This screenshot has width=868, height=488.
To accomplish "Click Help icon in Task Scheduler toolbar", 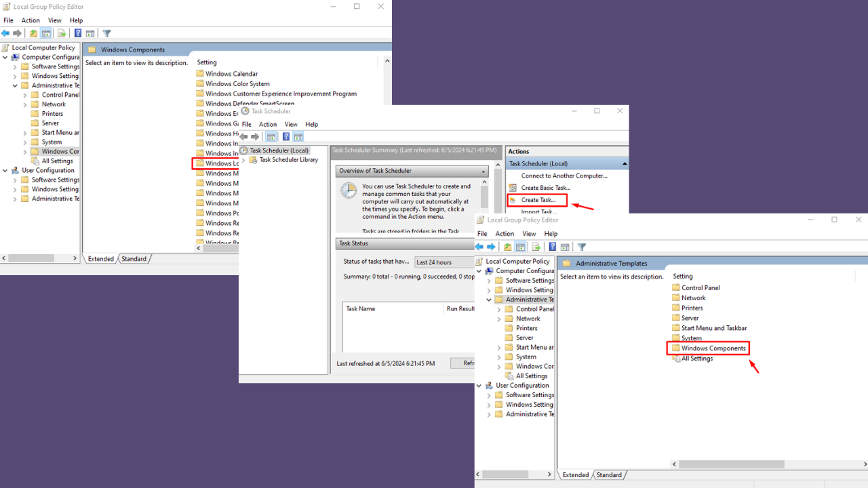I will point(286,137).
